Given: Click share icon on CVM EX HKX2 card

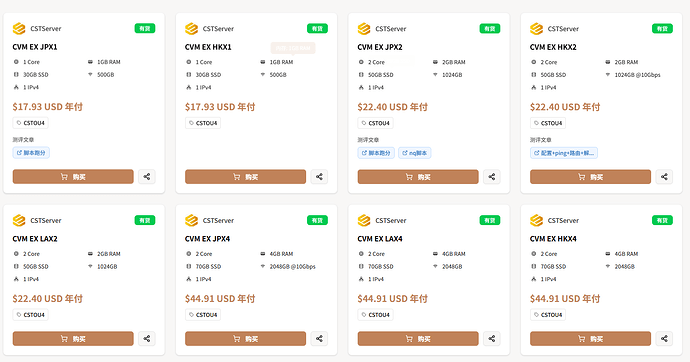Looking at the screenshot, I should pyautogui.click(x=664, y=177).
